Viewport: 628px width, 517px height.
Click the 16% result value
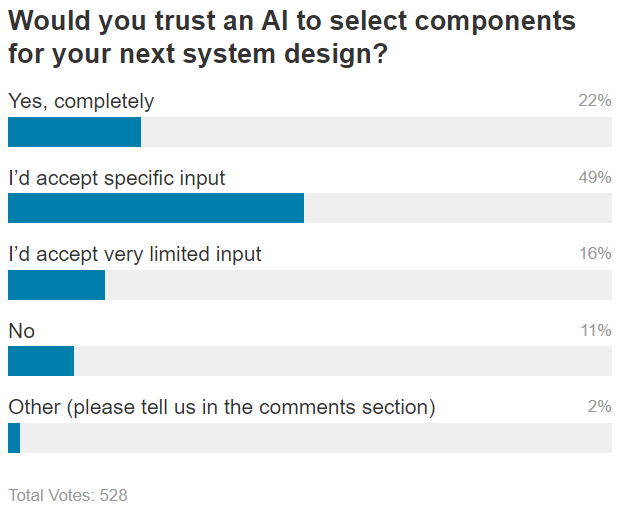click(594, 254)
